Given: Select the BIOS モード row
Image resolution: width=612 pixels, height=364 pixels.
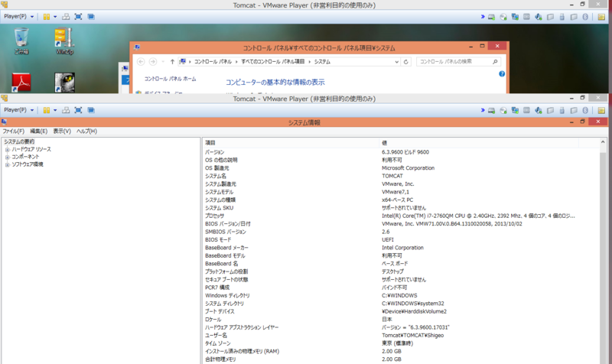Looking at the screenshot, I should point(401,239).
